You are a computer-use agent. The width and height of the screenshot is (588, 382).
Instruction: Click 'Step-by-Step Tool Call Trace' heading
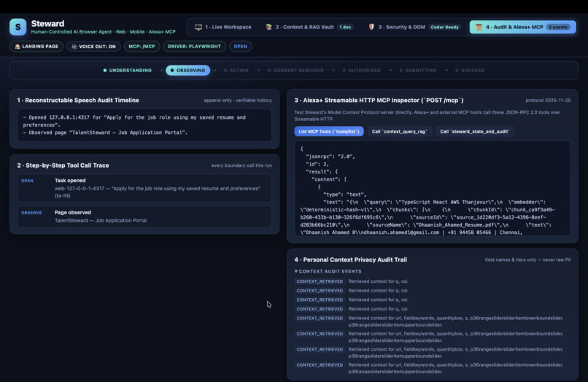pyautogui.click(x=63, y=165)
